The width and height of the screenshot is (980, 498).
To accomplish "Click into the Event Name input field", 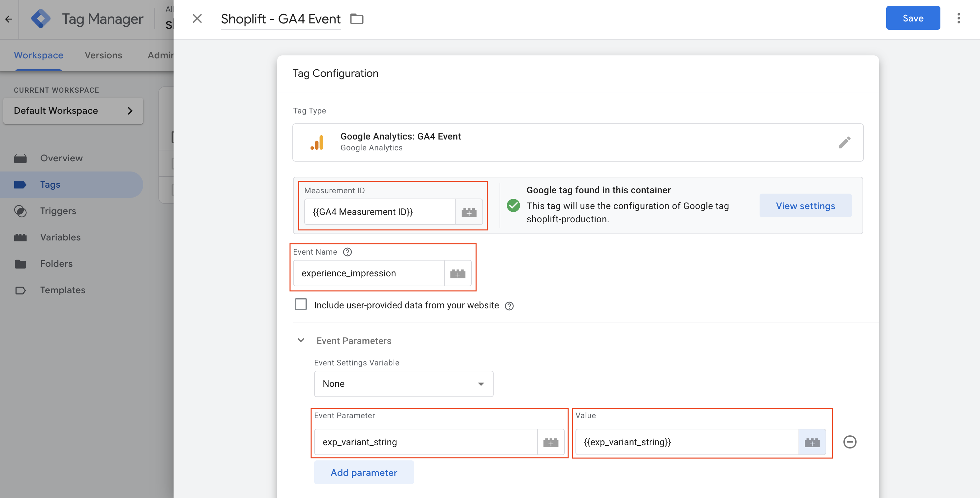I will click(x=368, y=273).
